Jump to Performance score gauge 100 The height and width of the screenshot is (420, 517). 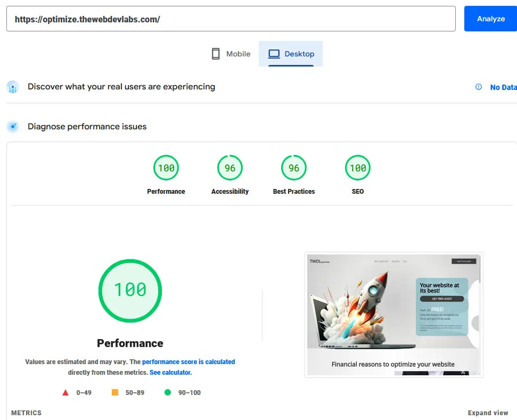pyautogui.click(x=166, y=168)
